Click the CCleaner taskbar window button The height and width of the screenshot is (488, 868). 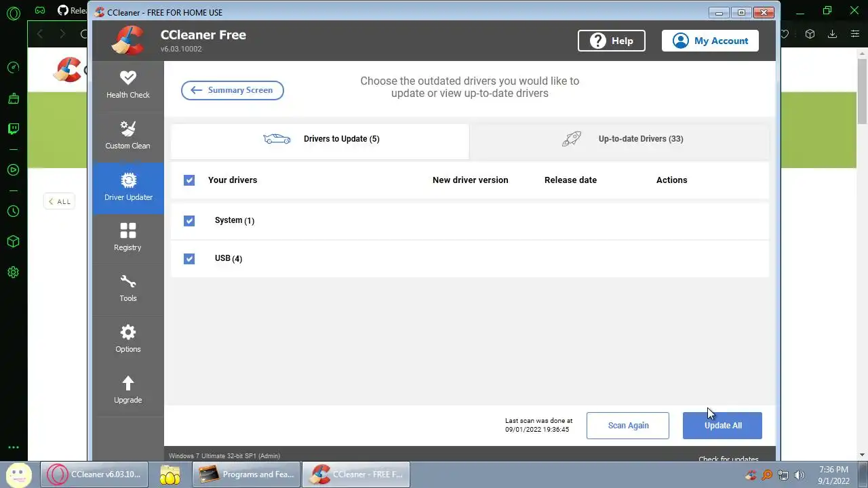(x=356, y=474)
